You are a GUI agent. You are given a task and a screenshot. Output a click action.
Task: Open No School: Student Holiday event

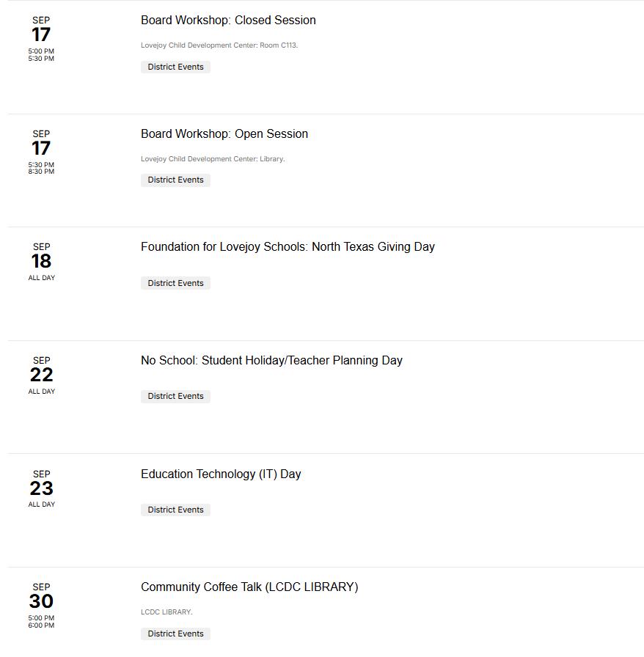click(x=271, y=360)
